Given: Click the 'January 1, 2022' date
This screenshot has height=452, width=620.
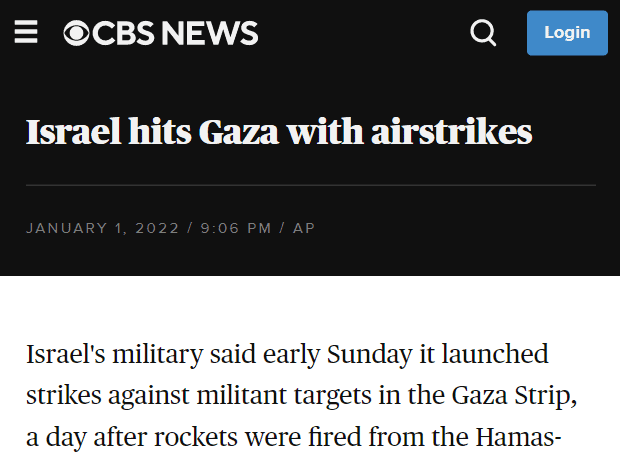Looking at the screenshot, I should [x=102, y=228].
